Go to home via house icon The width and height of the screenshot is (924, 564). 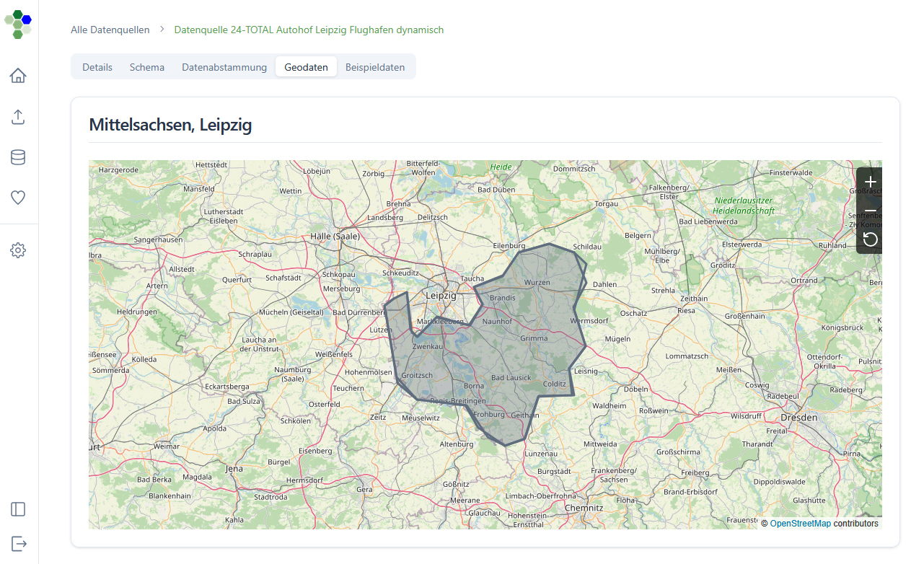18,76
